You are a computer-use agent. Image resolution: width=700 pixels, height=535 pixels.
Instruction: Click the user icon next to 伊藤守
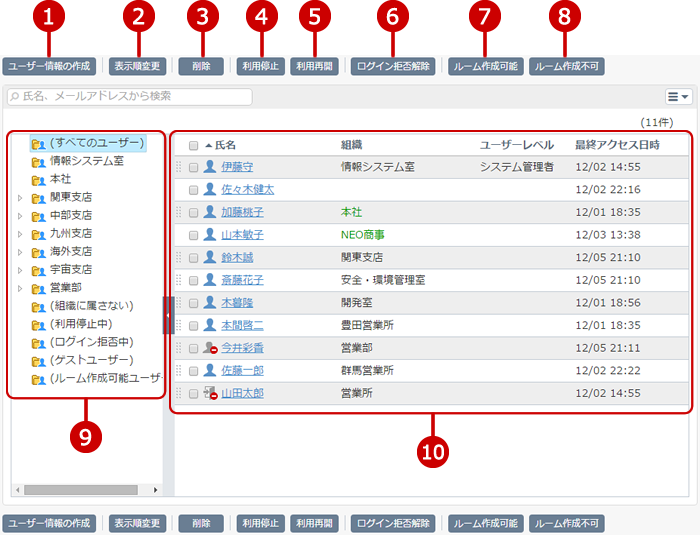pos(210,167)
